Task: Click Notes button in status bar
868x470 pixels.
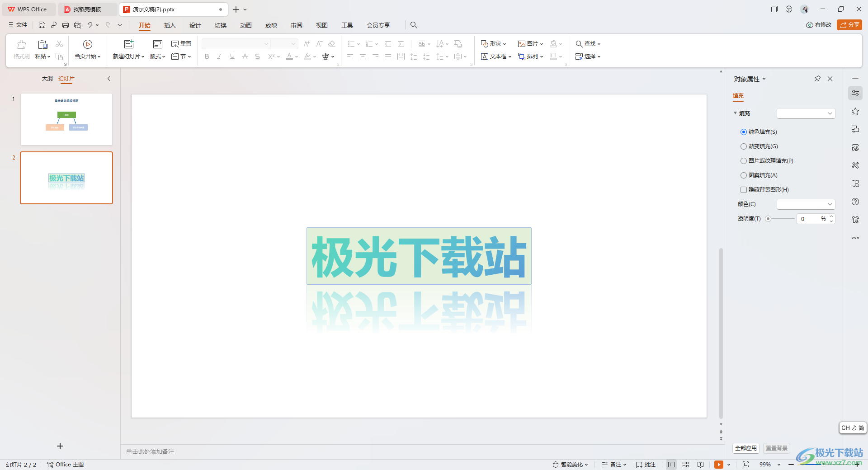Action: 614,465
